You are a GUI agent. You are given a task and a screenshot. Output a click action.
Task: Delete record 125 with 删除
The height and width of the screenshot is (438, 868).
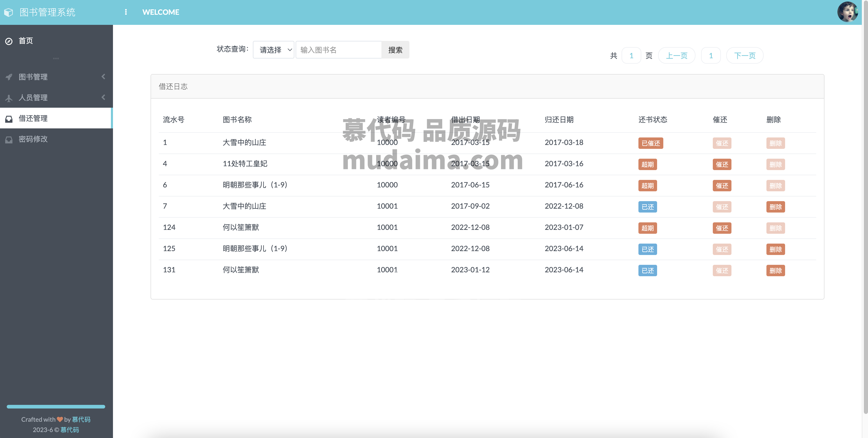click(775, 249)
